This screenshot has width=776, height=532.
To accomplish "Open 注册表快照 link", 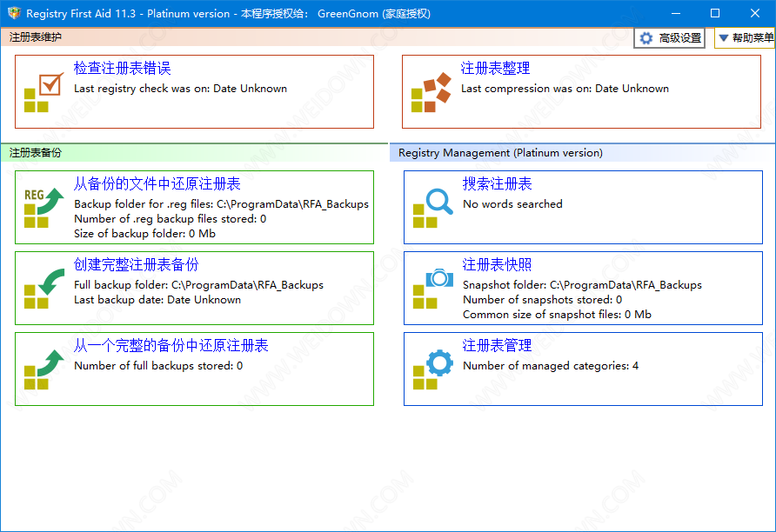I will pos(498,264).
